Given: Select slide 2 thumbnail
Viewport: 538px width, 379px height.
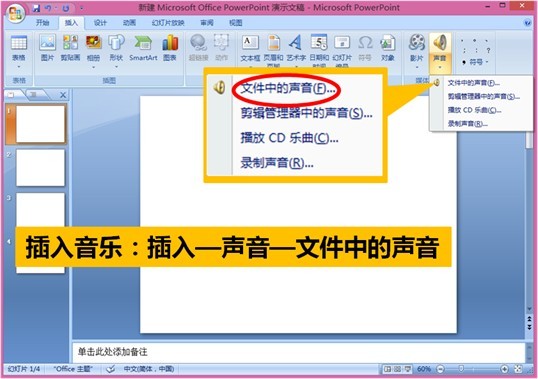Looking at the screenshot, I should tap(40, 167).
